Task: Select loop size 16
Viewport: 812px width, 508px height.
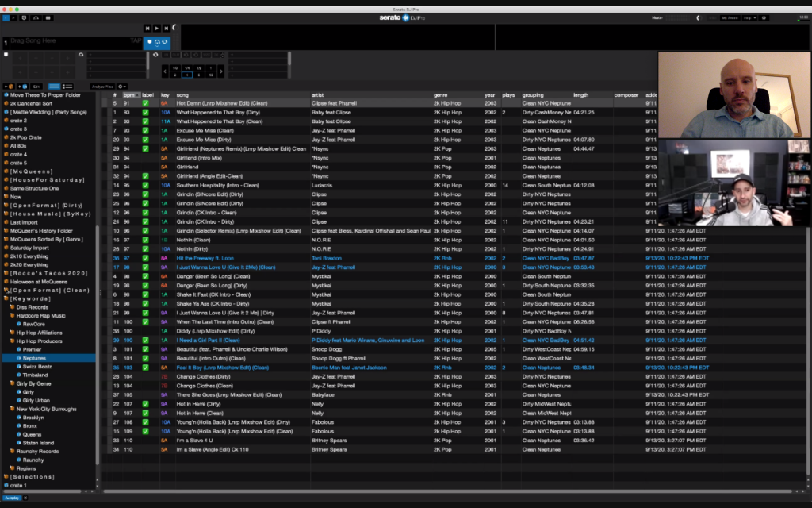Action: coord(211,75)
